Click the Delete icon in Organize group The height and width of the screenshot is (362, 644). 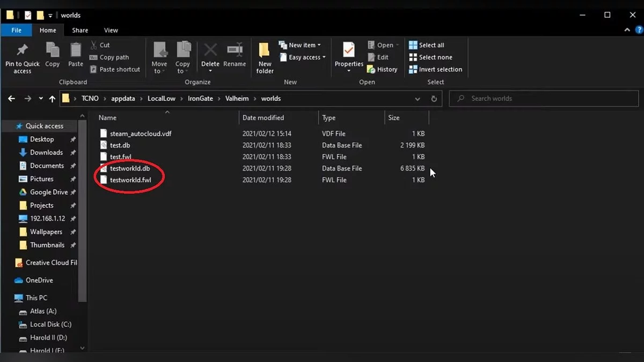210,51
